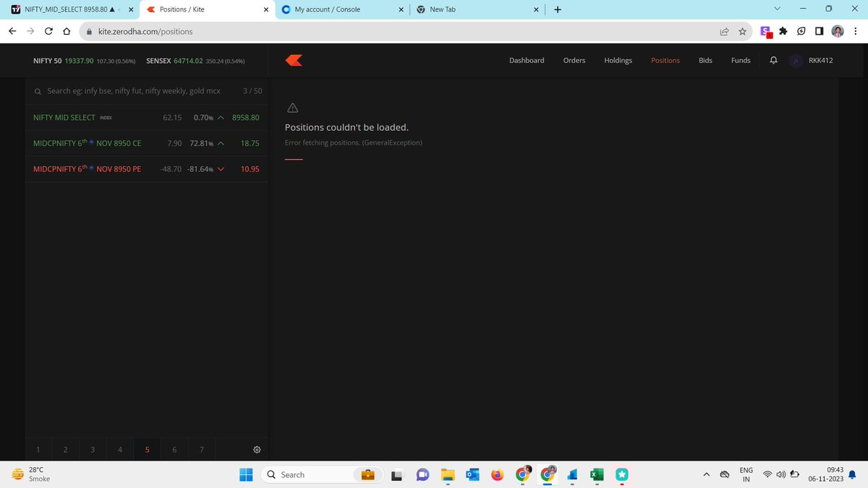Share this page icon in address bar
Viewport: 868px width, 488px height.
point(724,32)
